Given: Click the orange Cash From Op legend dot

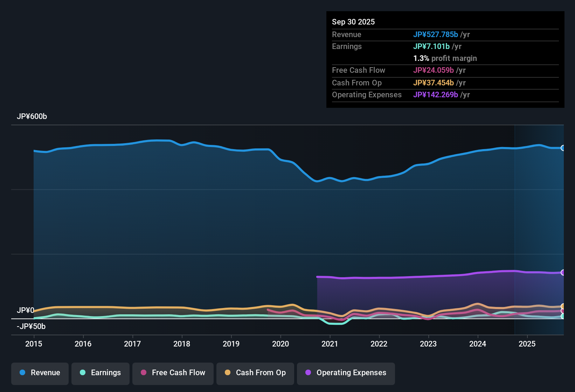Looking at the screenshot, I should [227, 373].
